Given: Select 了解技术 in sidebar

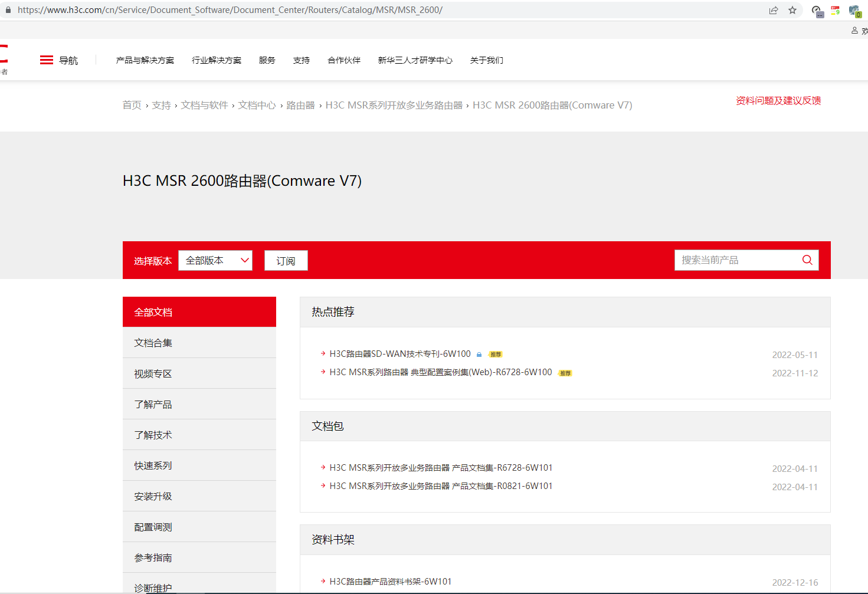Looking at the screenshot, I should click(x=199, y=435).
